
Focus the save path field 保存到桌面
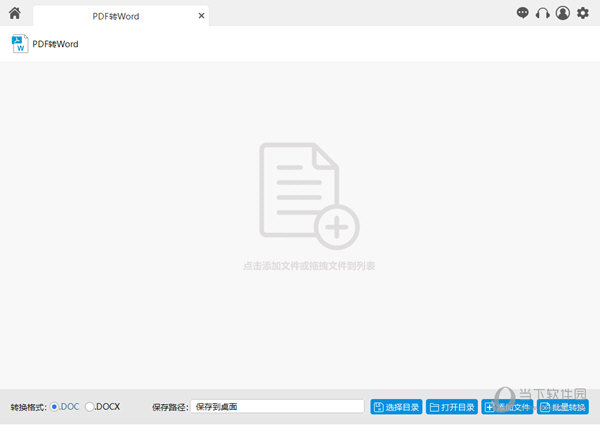277,407
